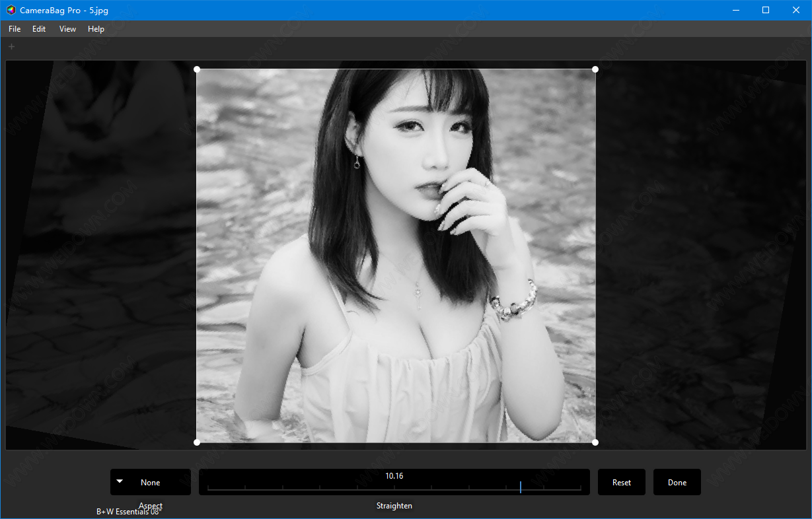Click the Done button

(677, 482)
